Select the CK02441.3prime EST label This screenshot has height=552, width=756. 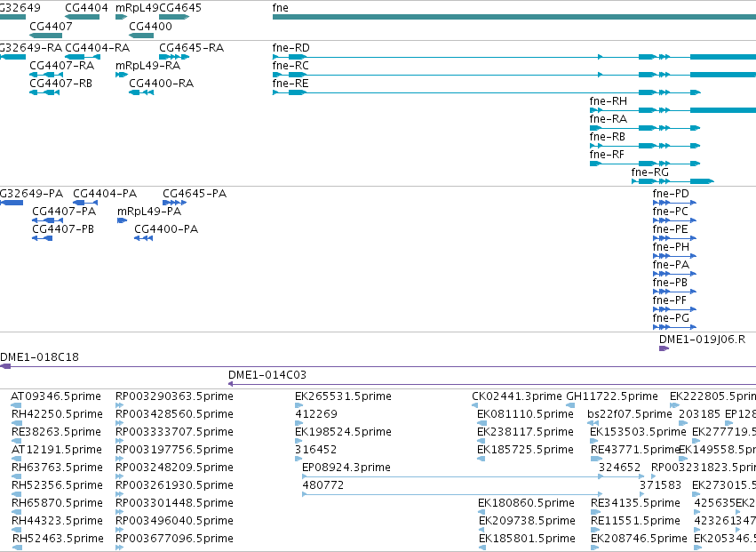tap(517, 396)
